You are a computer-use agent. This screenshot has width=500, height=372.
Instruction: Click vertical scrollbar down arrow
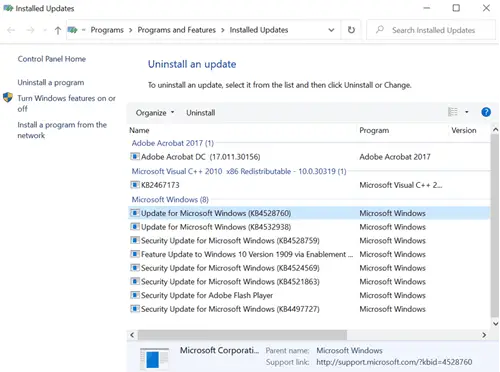click(495, 323)
